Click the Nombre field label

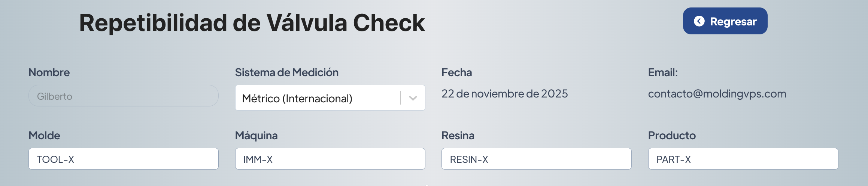49,72
